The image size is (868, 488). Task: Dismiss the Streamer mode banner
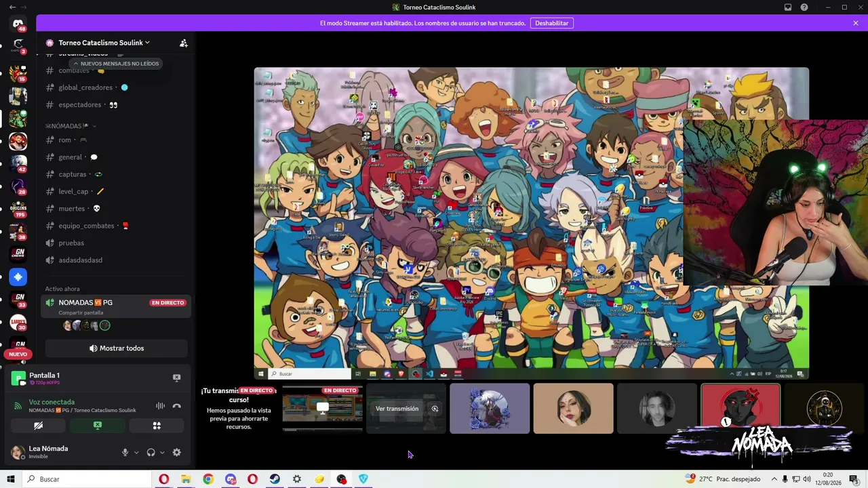(855, 23)
